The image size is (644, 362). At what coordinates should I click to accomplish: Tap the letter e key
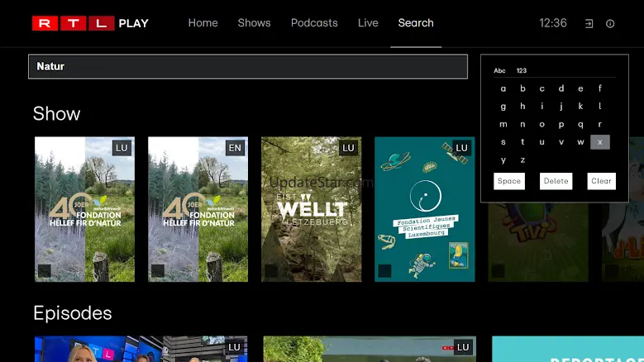pyautogui.click(x=580, y=88)
